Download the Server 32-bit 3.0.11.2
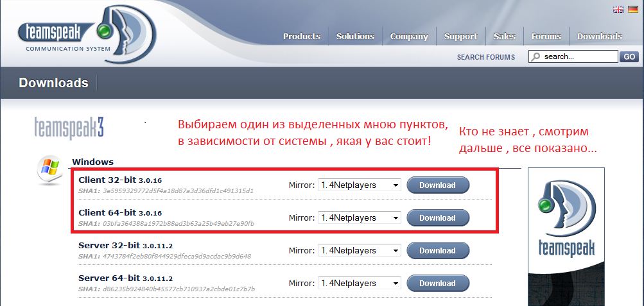 (438, 250)
